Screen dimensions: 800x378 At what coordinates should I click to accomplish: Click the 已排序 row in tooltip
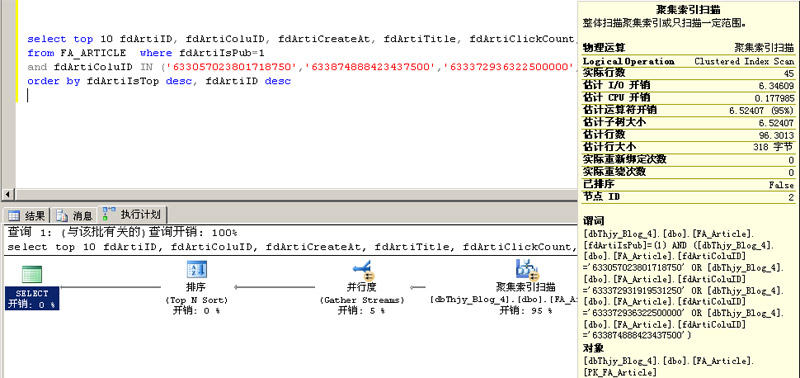click(x=688, y=185)
